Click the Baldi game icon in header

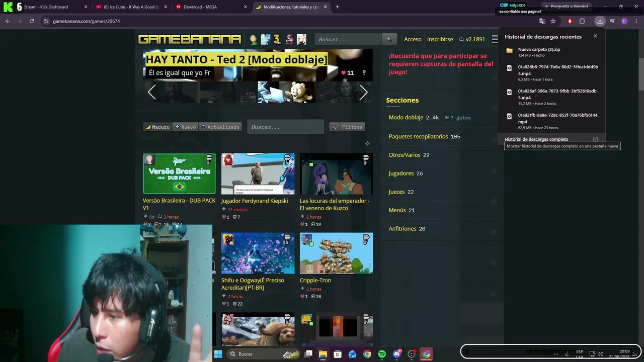point(254,39)
